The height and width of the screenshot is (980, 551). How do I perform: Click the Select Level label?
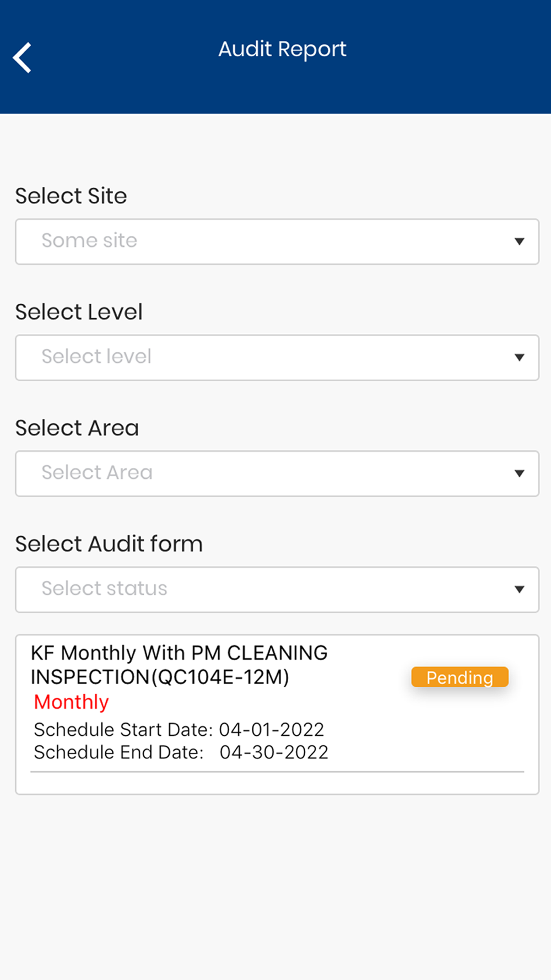click(79, 312)
